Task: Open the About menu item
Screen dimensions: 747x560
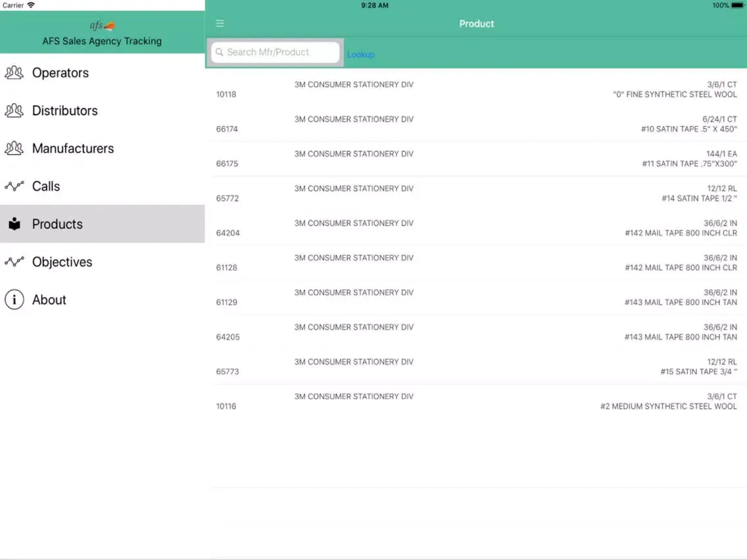Action: tap(103, 300)
